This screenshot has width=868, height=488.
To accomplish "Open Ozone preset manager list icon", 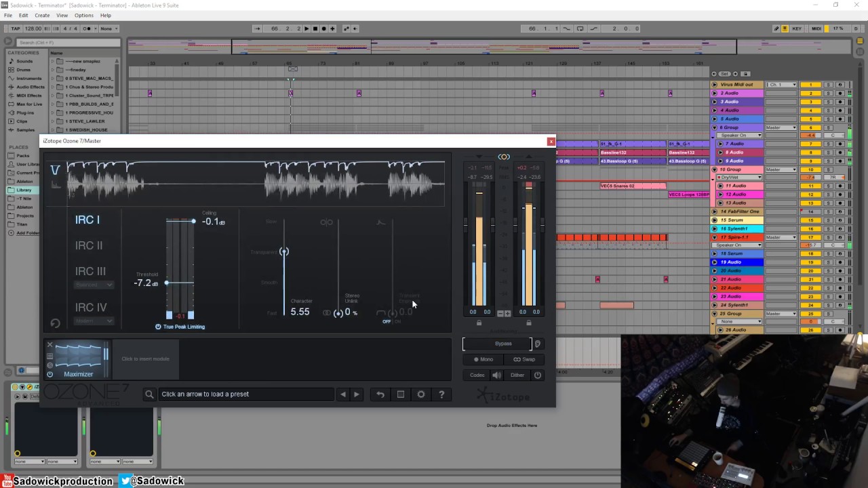I will [x=401, y=394].
